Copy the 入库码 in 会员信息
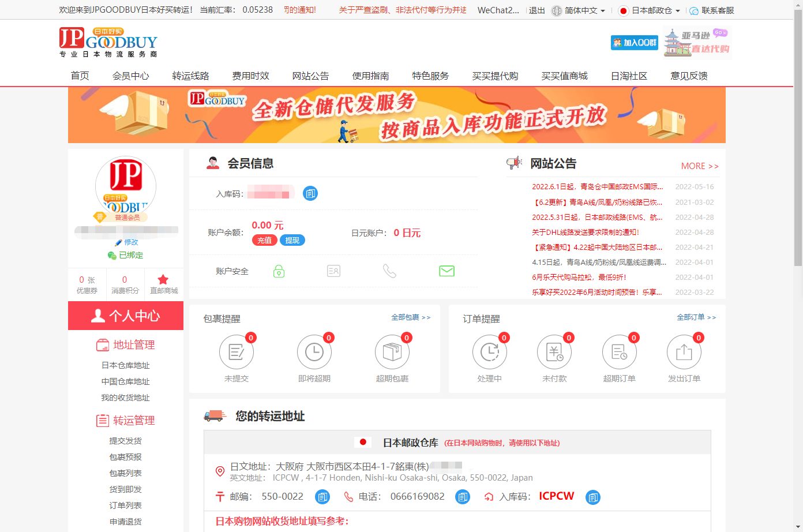Screen dimensions: 803x532 (x=310, y=194)
